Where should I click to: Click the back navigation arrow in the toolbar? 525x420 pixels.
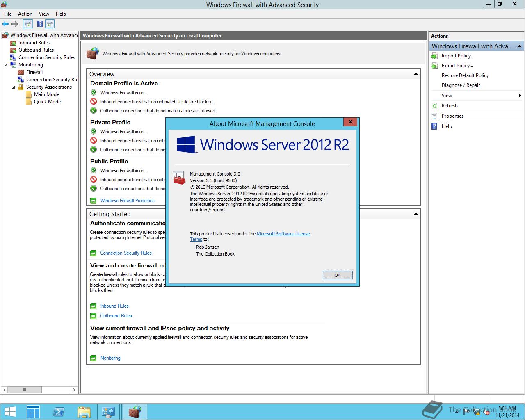(5, 24)
